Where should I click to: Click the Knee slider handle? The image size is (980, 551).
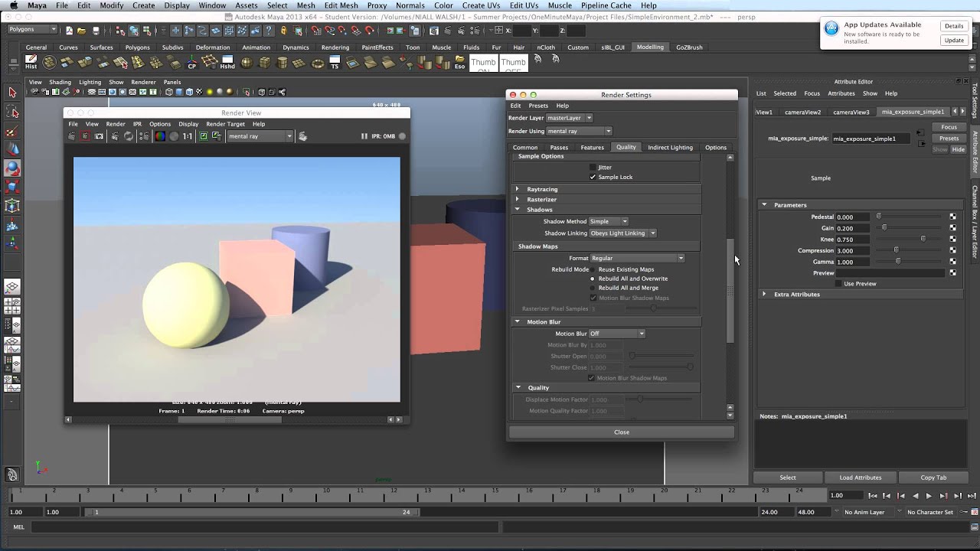click(x=923, y=239)
